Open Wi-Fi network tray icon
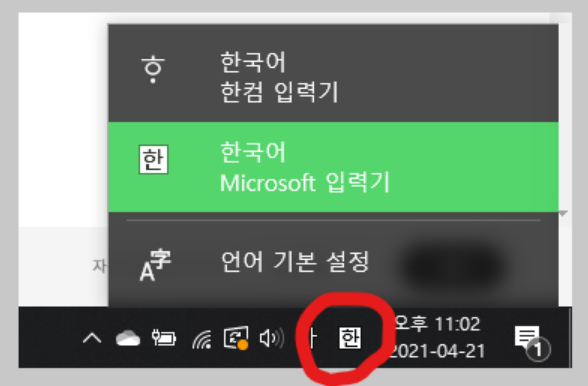Image resolution: width=588 pixels, height=386 pixels. 201,339
